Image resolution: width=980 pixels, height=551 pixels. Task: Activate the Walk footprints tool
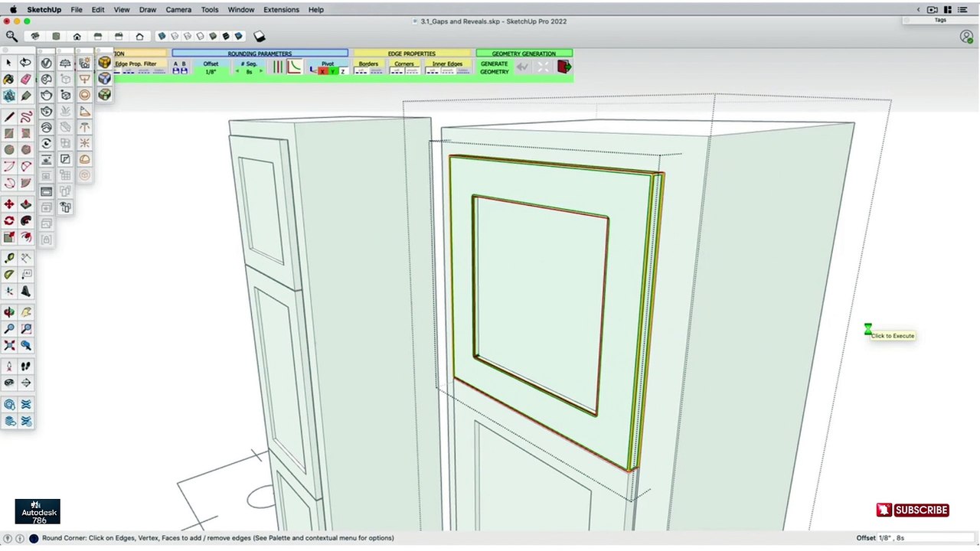coord(26,366)
